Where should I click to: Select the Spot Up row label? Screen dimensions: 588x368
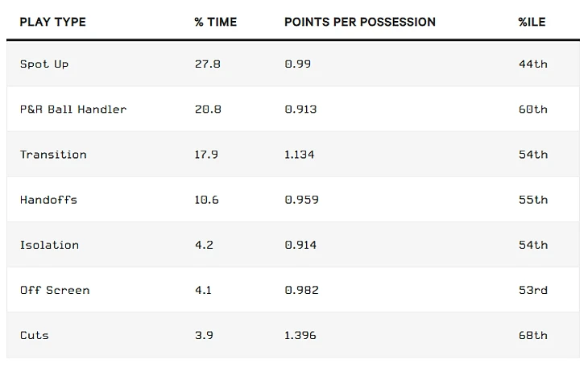coord(44,64)
